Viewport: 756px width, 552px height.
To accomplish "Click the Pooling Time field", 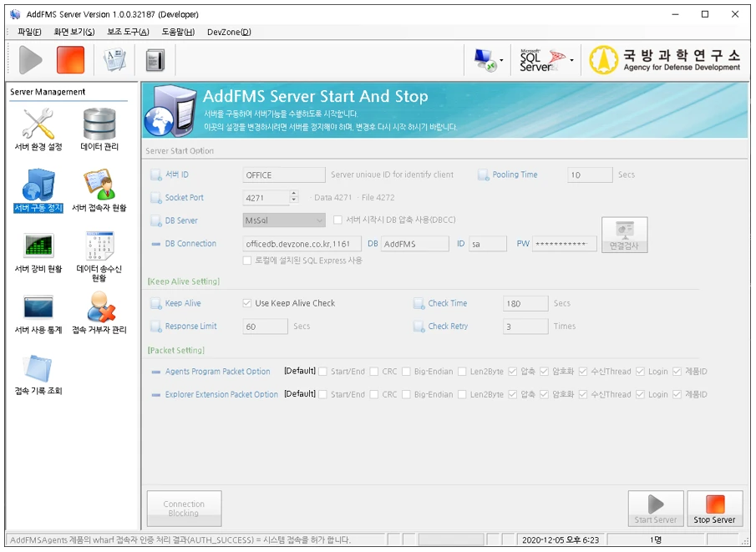I will coord(590,175).
